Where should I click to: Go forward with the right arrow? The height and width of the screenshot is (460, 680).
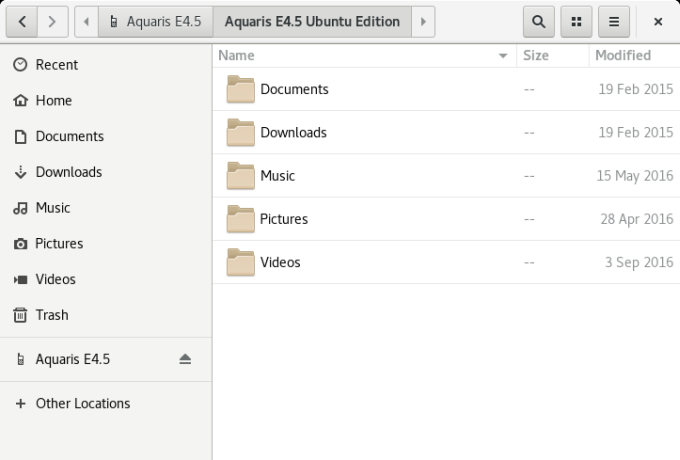coord(52,21)
